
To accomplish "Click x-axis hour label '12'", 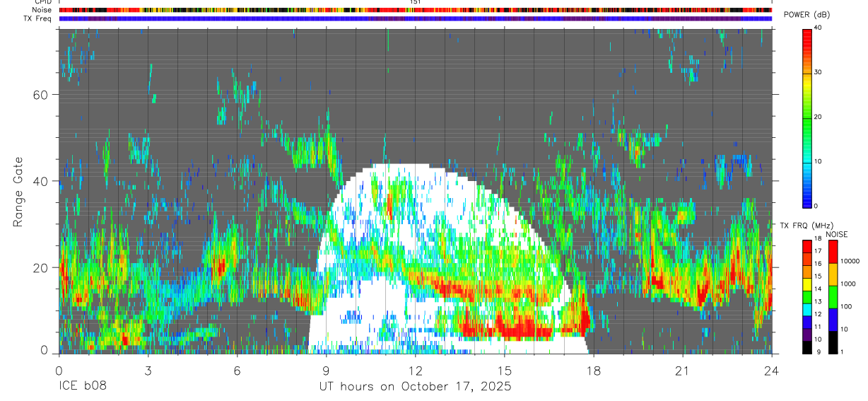I will click(416, 371).
